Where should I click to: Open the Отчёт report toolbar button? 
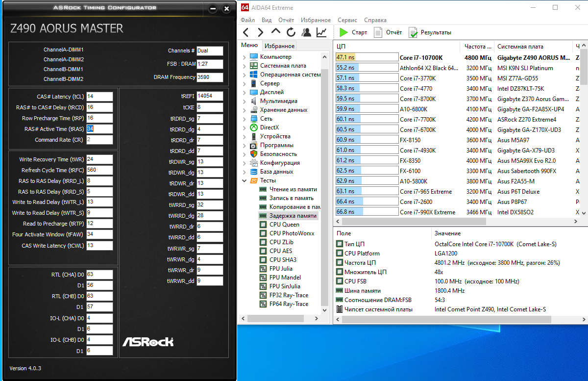click(x=388, y=32)
